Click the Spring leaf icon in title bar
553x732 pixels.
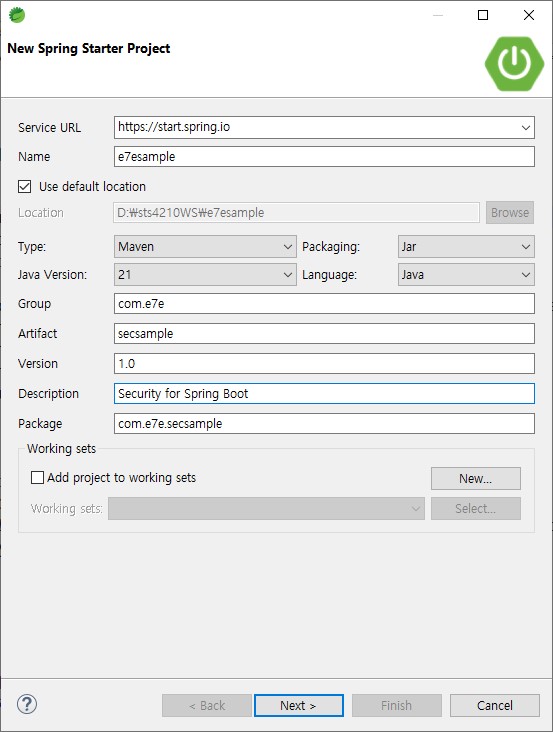pos(17,15)
